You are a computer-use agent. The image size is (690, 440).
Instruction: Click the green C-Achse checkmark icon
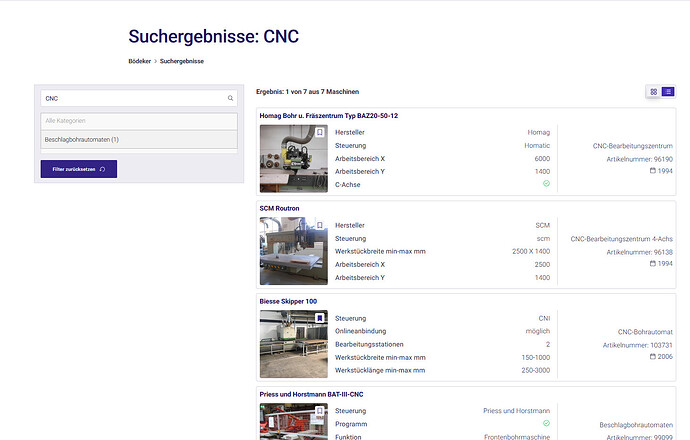(546, 183)
